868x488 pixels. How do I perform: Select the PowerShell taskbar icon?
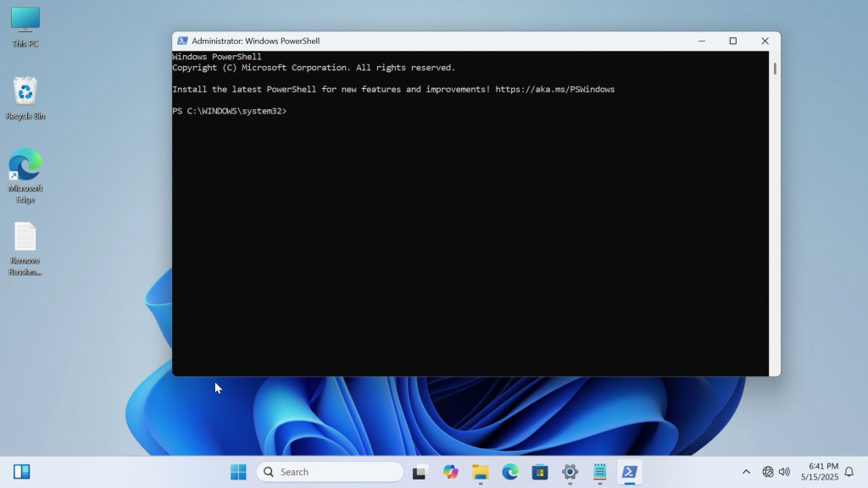[x=630, y=472]
